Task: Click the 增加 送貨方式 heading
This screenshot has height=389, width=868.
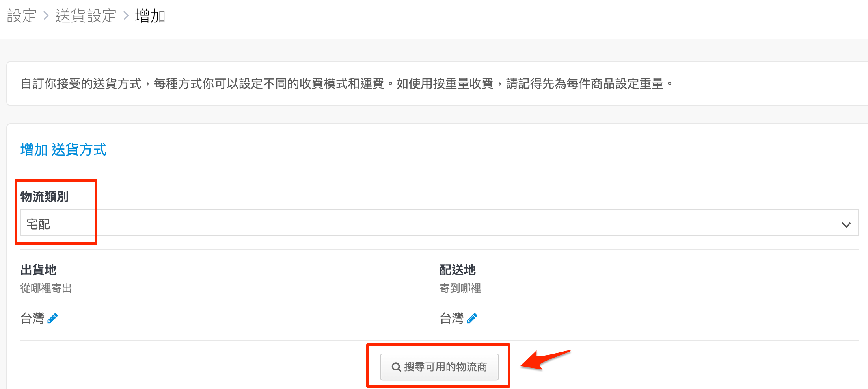Action: [x=63, y=150]
